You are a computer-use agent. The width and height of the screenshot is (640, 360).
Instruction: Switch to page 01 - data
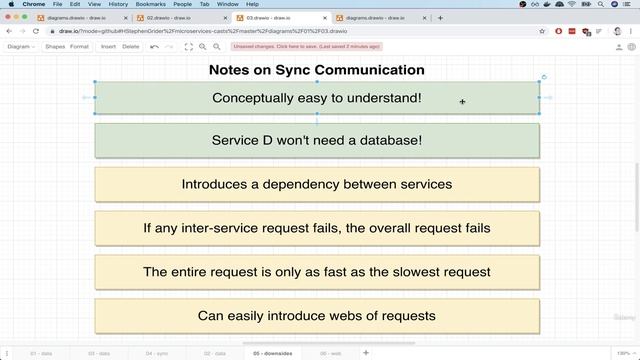tap(41, 353)
